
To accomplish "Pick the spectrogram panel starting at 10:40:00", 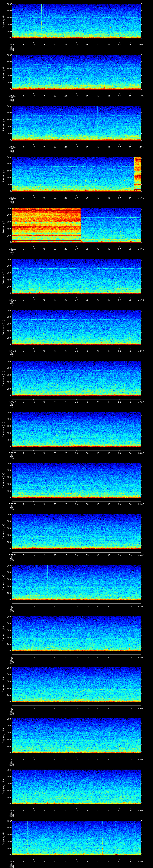I will pos(76,583).
